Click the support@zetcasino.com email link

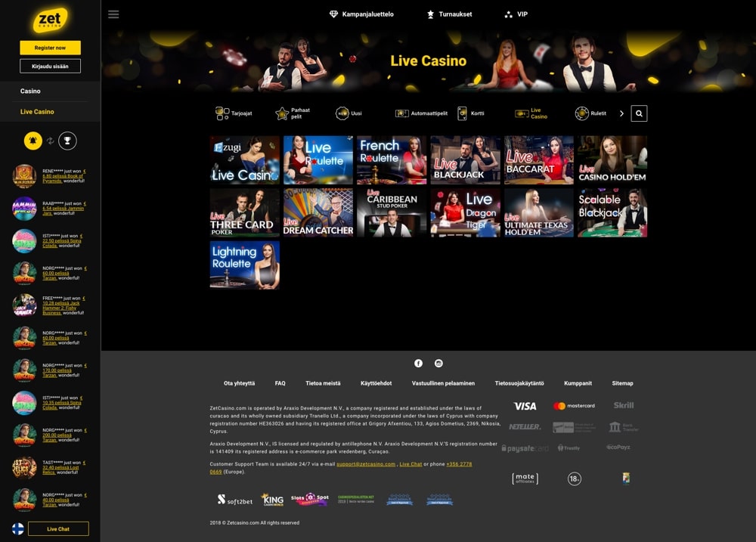(366, 464)
